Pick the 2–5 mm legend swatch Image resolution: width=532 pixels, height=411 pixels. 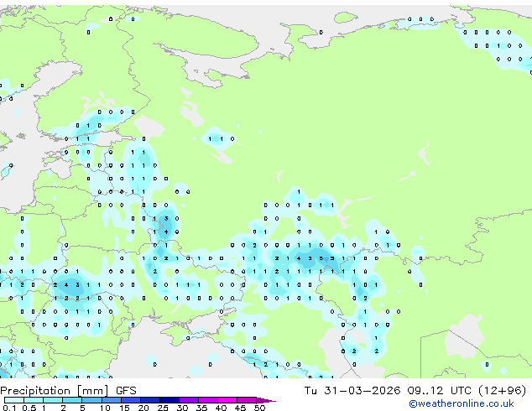click(72, 400)
